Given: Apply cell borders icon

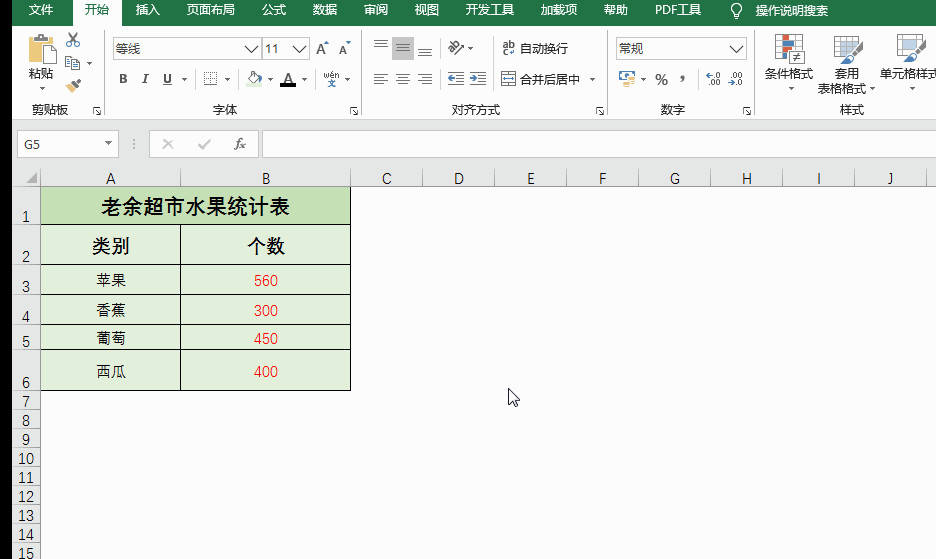Looking at the screenshot, I should click(x=210, y=79).
